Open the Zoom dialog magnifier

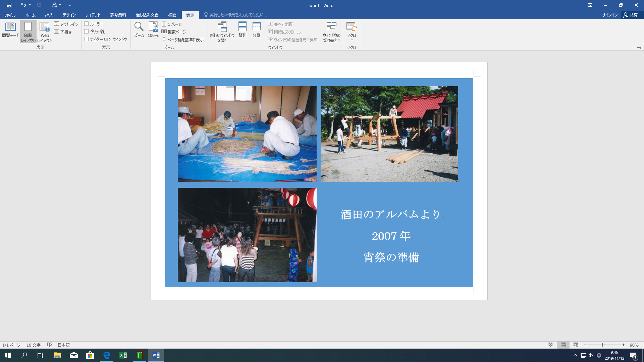[139, 30]
